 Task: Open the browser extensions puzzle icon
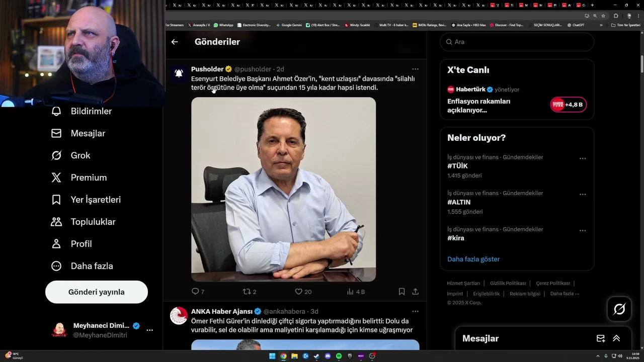pos(615,16)
